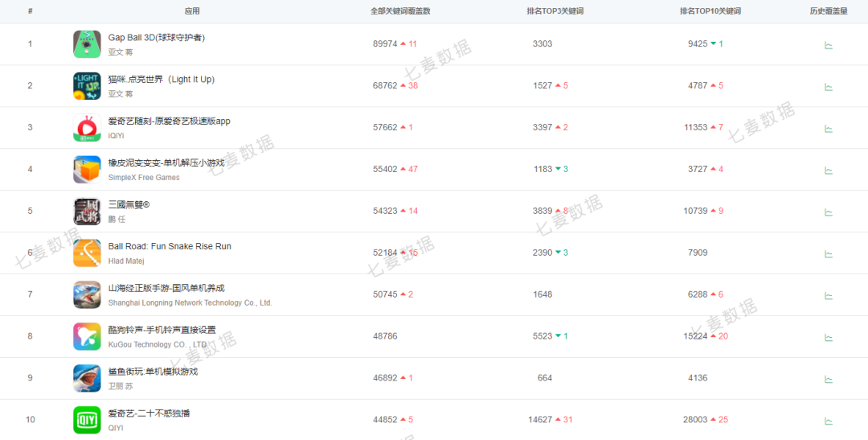Screen dimensions: 868x440
Task: Click keyword coverage value 46892
Action: tap(385, 378)
